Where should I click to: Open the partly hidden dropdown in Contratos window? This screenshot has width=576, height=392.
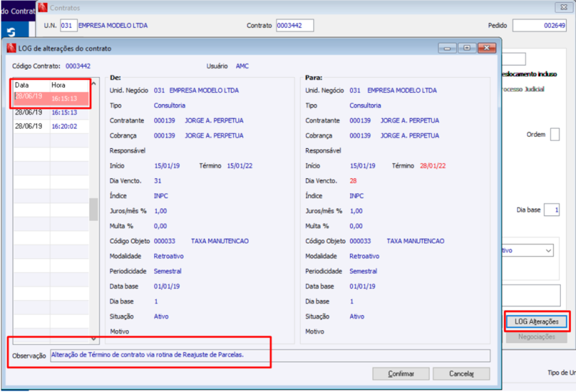(x=549, y=251)
